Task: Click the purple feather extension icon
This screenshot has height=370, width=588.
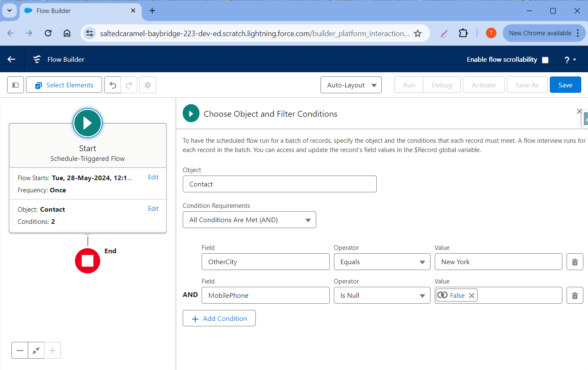Action: pyautogui.click(x=444, y=33)
